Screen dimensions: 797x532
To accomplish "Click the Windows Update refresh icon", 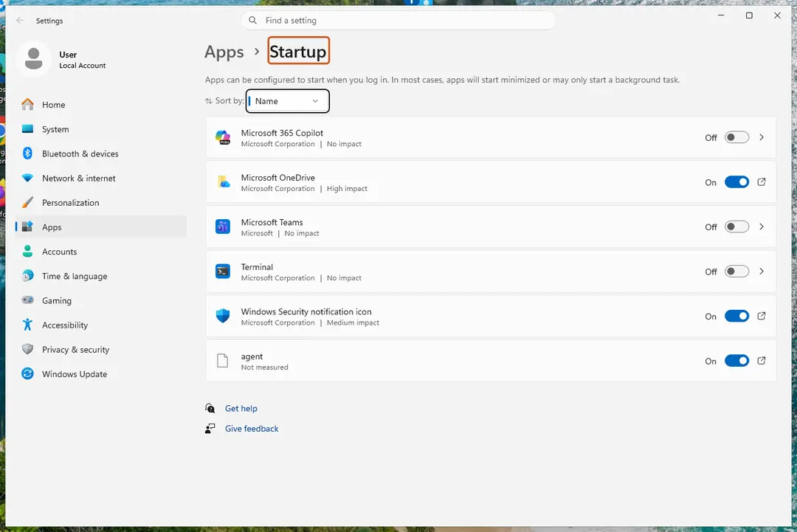I will 27,374.
